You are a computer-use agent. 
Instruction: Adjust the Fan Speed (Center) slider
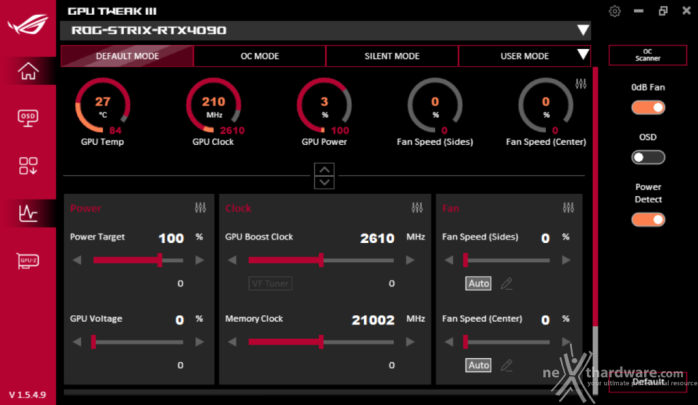[x=507, y=342]
